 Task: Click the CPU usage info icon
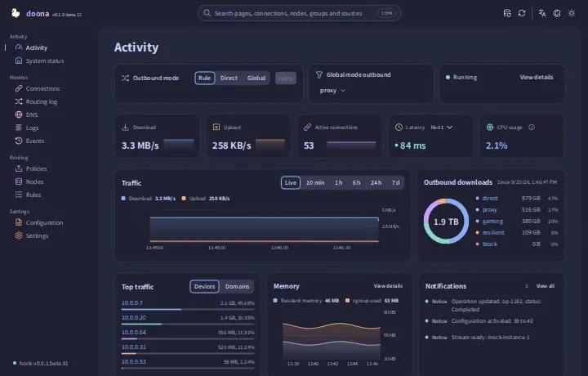(x=532, y=128)
